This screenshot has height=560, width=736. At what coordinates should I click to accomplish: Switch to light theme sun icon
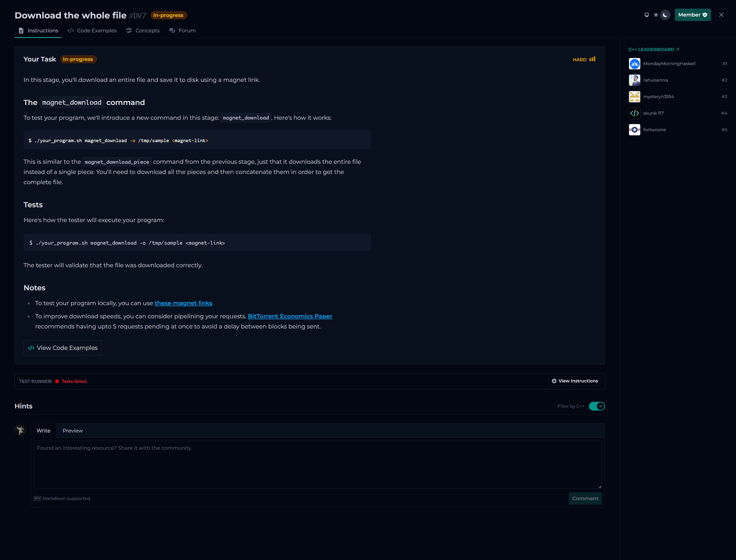(656, 15)
